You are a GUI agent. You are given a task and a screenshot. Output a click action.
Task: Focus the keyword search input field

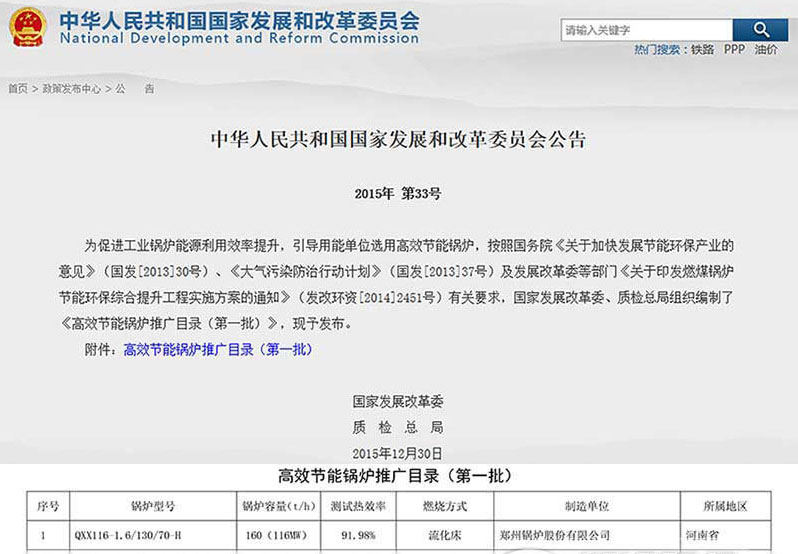(x=646, y=30)
